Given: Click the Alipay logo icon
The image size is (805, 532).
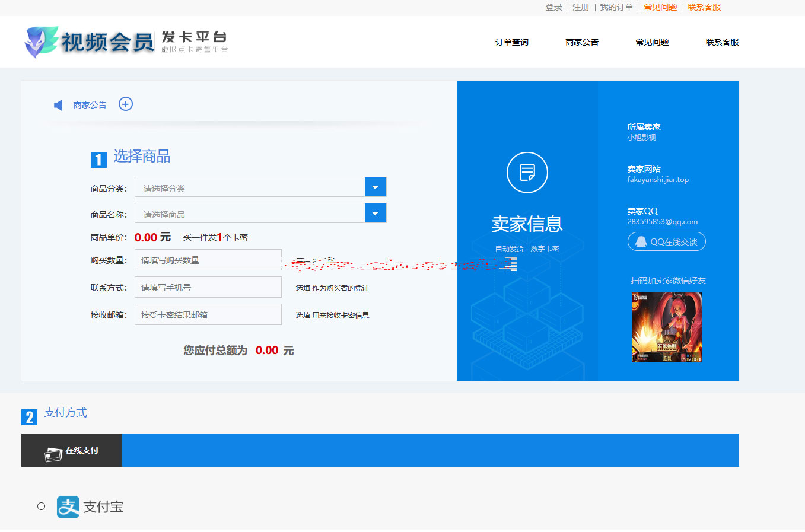Looking at the screenshot, I should tap(68, 506).
